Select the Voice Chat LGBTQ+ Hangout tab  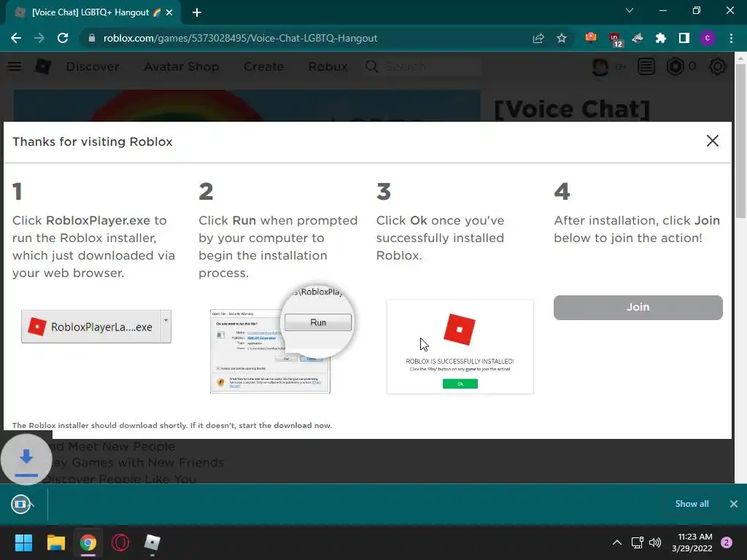pos(93,12)
